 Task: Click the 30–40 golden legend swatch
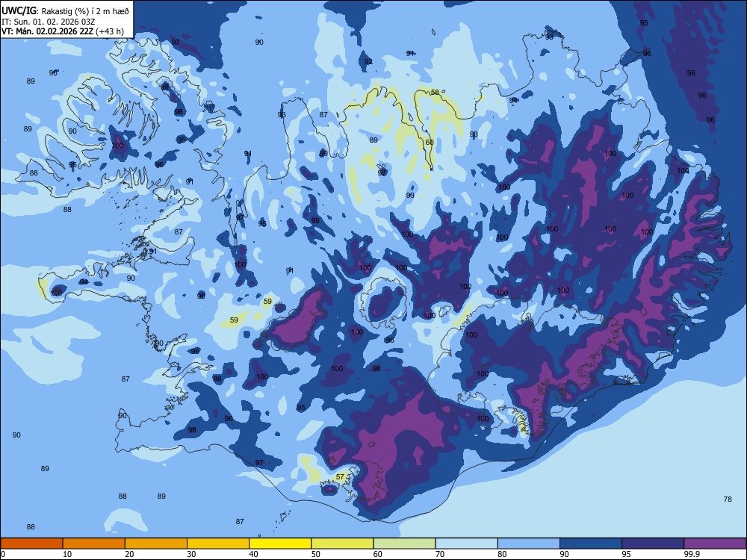(218, 544)
